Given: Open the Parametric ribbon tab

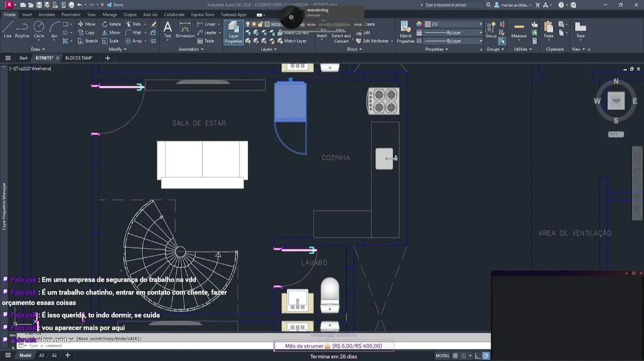Looking at the screenshot, I should point(71,15).
